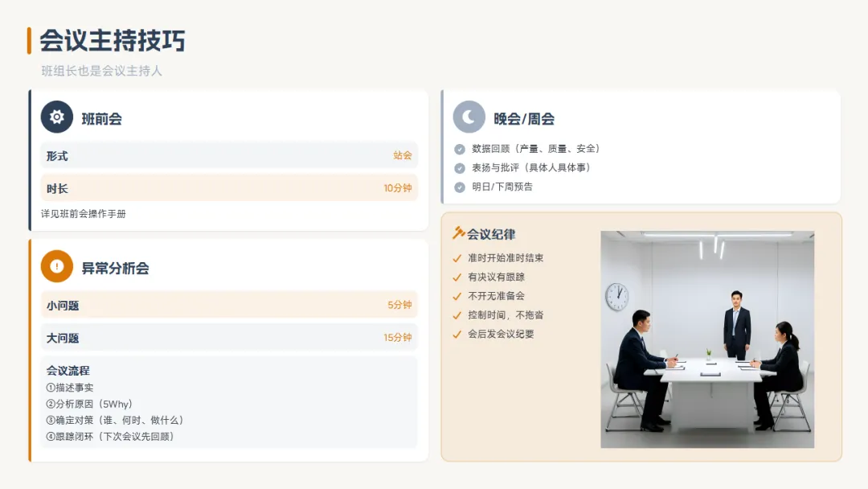
Task: Click the value 5分钟
Action: [399, 305]
